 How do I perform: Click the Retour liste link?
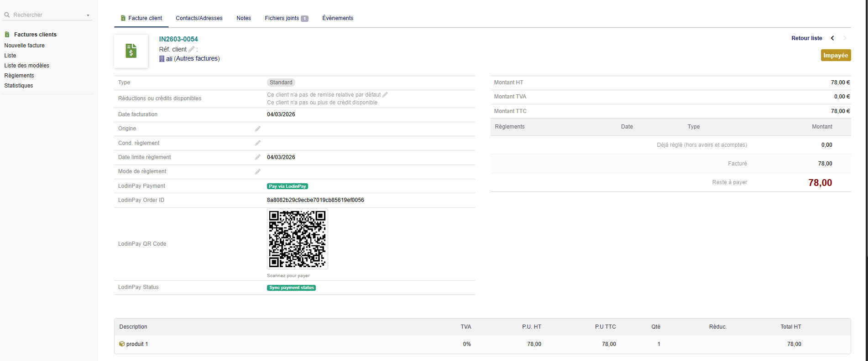(806, 38)
